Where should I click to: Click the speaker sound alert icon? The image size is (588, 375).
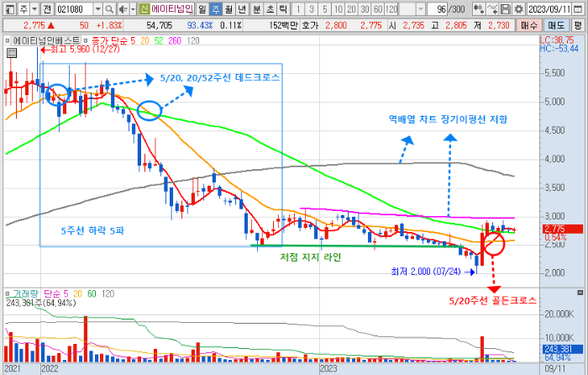point(123,8)
